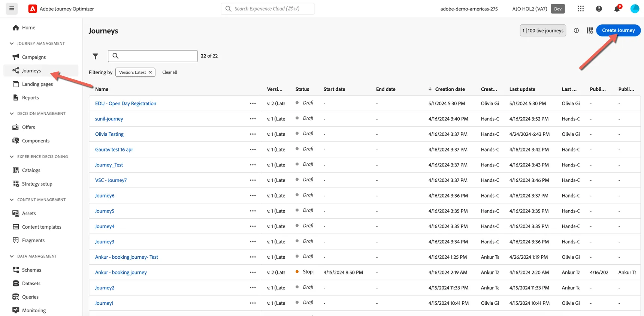Remove the Version: Latest filter
Image resolution: width=644 pixels, height=316 pixels.
tap(151, 72)
